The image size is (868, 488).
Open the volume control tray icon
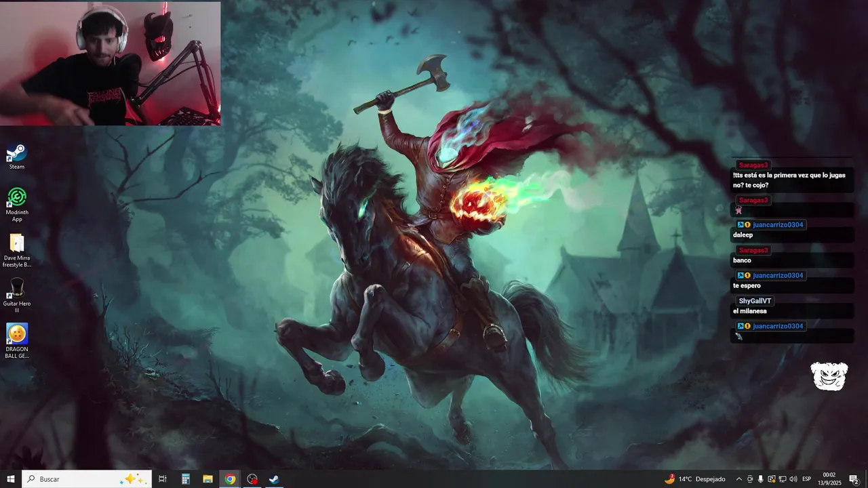(x=793, y=479)
